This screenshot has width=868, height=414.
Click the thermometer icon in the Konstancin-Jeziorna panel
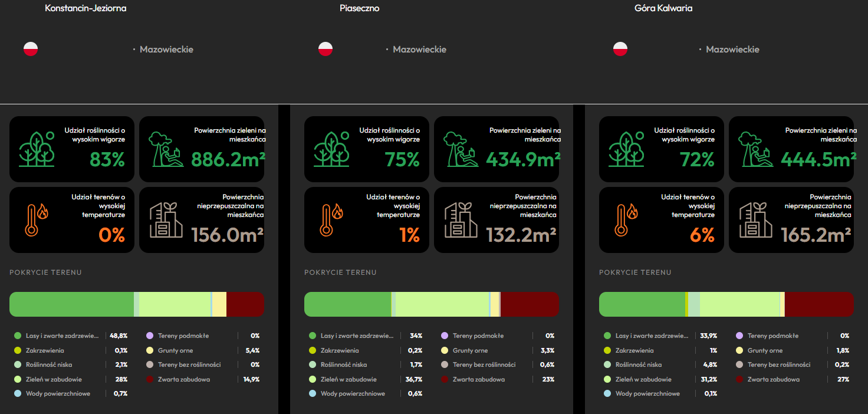click(x=37, y=220)
